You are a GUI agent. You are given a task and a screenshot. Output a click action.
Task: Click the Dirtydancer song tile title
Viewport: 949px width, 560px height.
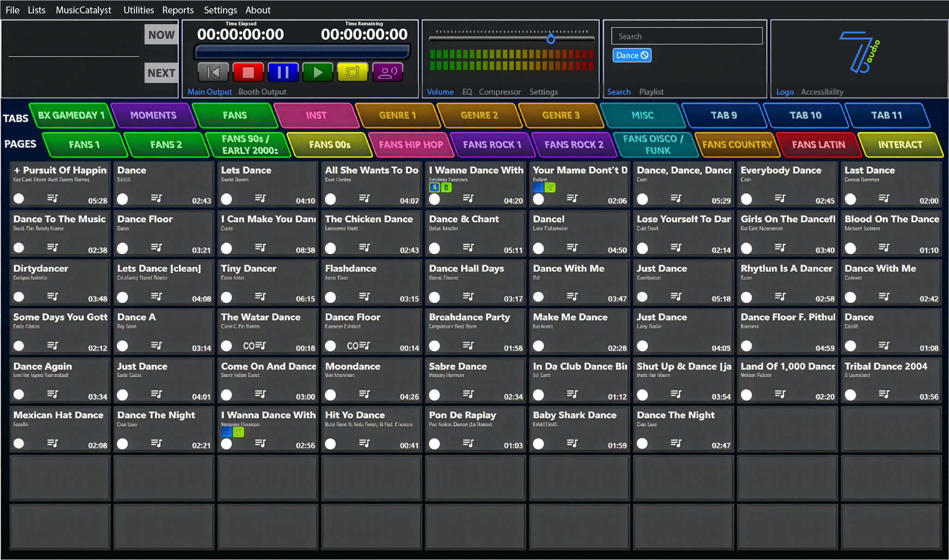click(41, 268)
